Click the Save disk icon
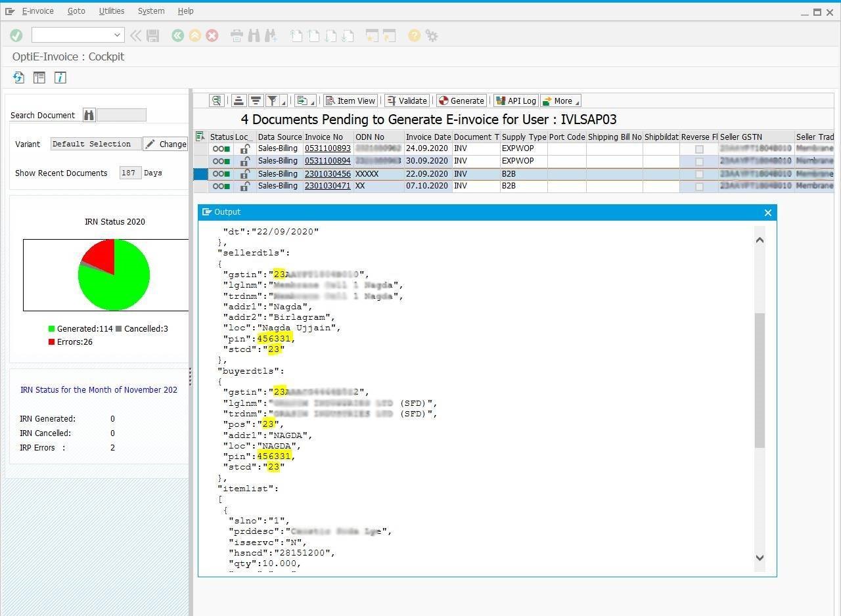The width and height of the screenshot is (841, 616). click(x=152, y=35)
